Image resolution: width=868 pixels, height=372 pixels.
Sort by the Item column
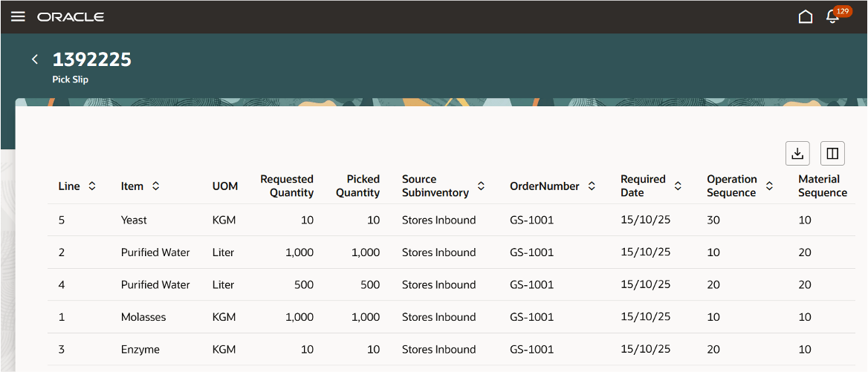tap(155, 186)
